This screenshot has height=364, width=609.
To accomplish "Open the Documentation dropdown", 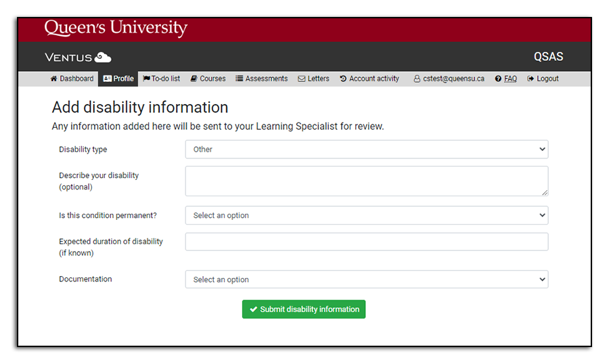I will coord(367,279).
